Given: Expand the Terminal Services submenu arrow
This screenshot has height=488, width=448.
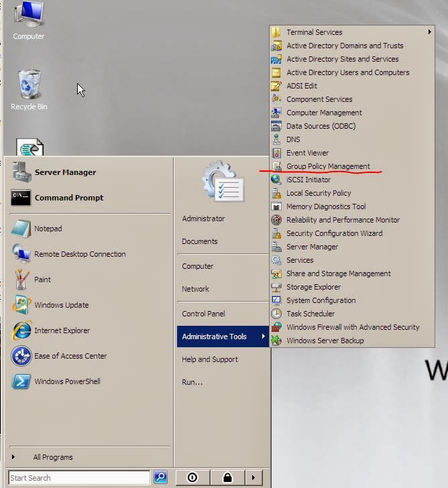Looking at the screenshot, I should (x=430, y=32).
